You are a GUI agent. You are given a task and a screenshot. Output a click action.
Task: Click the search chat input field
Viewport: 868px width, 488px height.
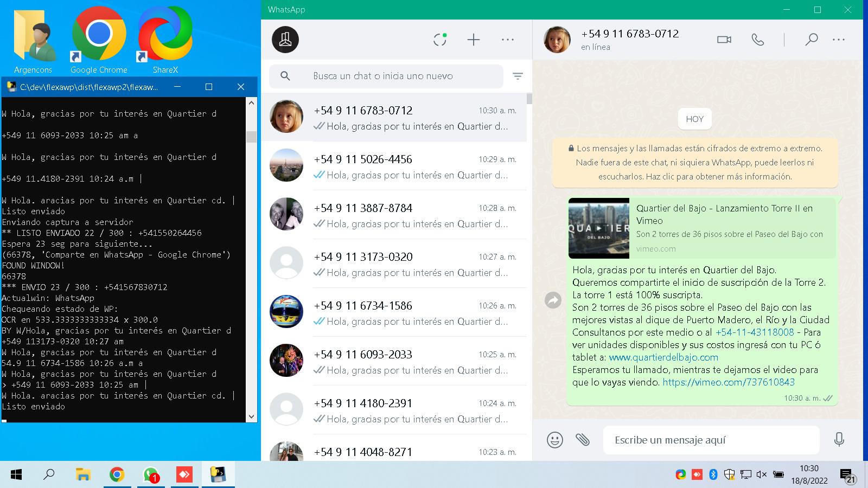tap(386, 76)
